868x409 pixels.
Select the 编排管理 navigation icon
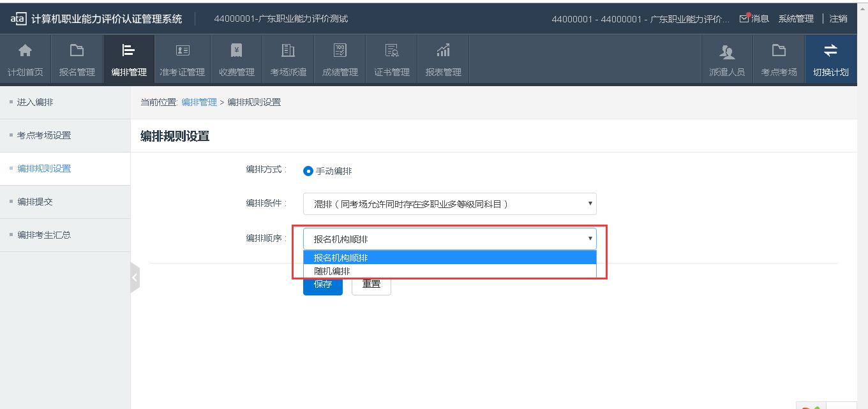click(128, 50)
